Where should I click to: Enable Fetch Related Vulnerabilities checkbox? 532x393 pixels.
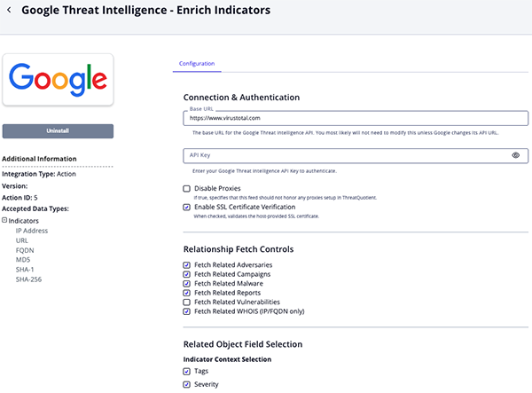186,302
